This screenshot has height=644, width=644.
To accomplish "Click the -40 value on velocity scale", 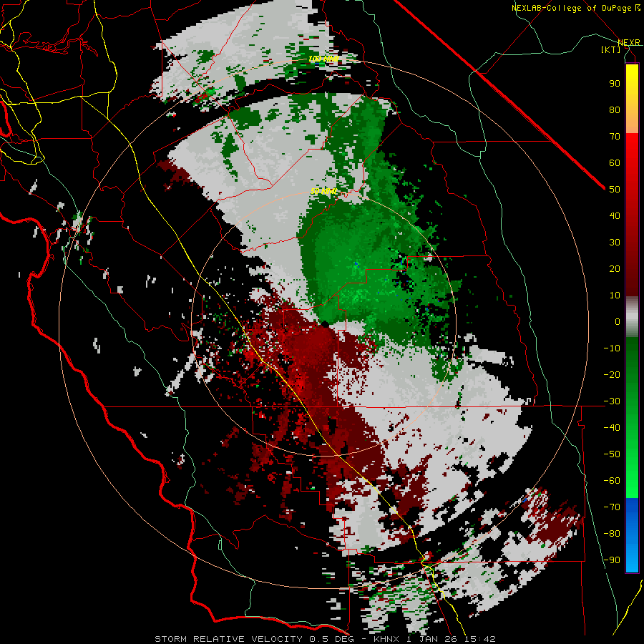I will pos(612,428).
